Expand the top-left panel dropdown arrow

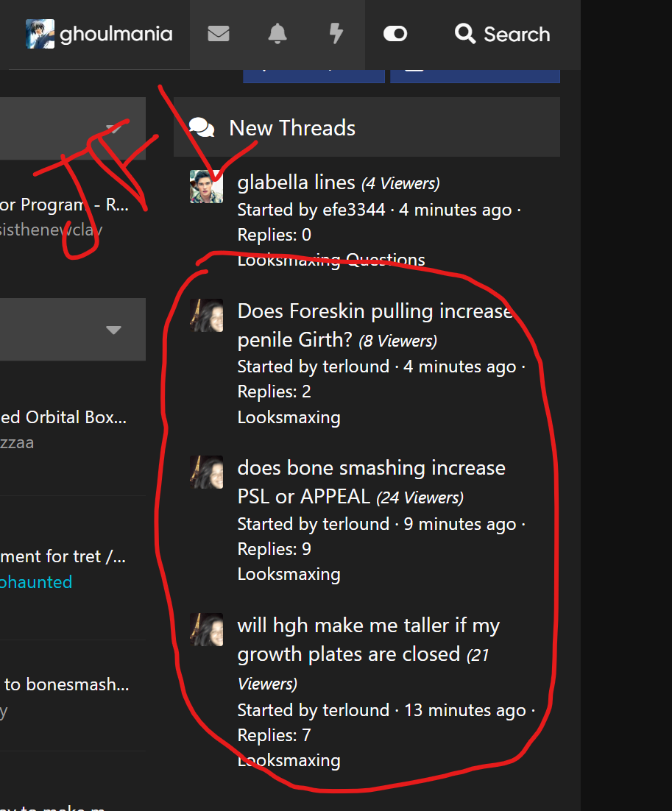(113, 128)
